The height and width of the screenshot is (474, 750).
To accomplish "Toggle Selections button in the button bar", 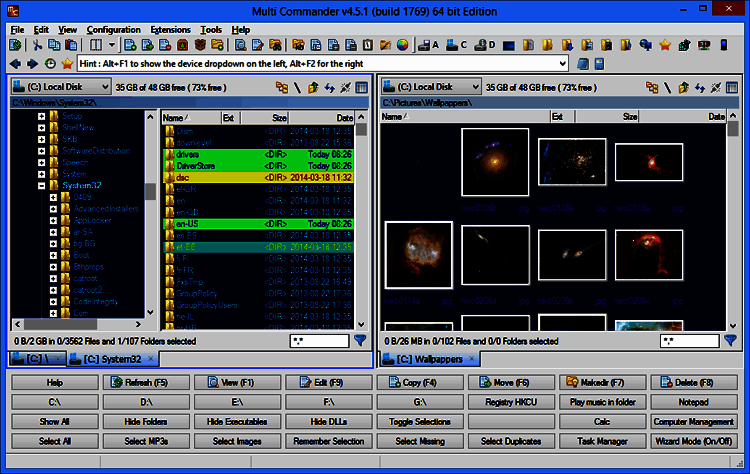I will pos(421,421).
